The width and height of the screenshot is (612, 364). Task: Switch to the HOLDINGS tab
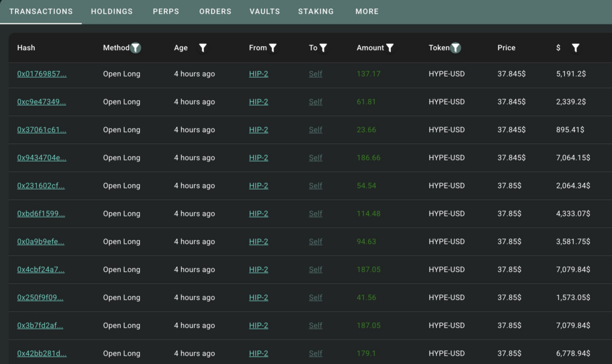click(x=112, y=11)
